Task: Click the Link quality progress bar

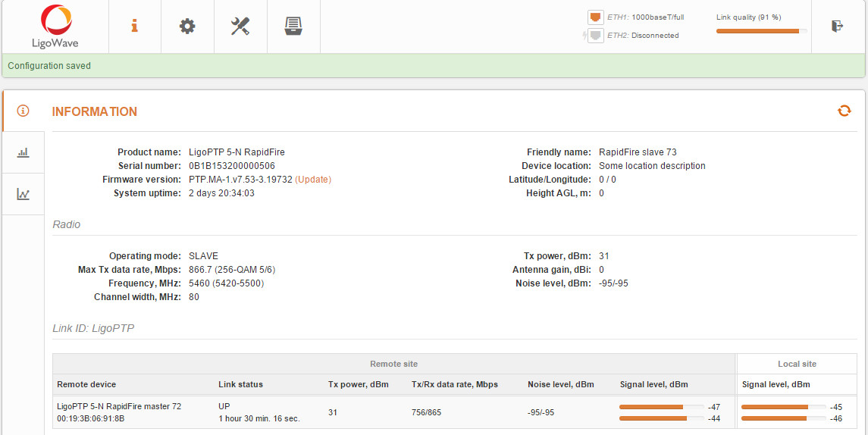Action: tap(761, 30)
